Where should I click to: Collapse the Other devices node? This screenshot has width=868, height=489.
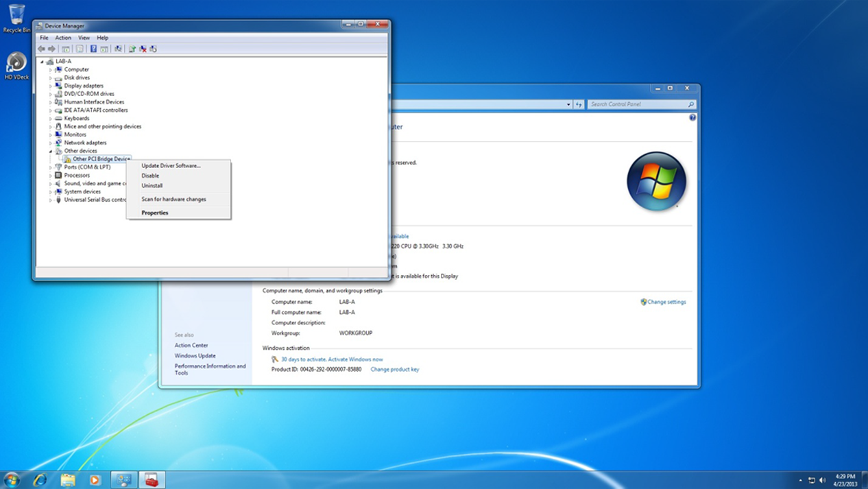click(x=51, y=152)
